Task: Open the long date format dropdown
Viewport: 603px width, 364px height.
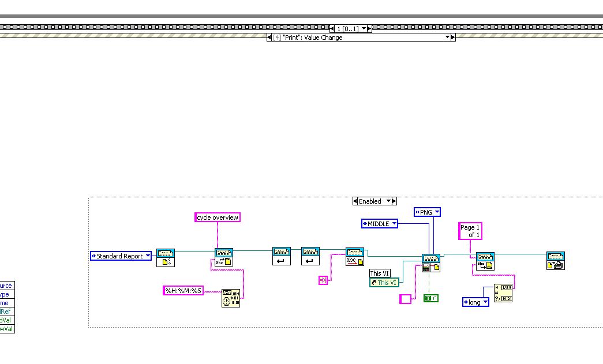Action: [x=485, y=302]
